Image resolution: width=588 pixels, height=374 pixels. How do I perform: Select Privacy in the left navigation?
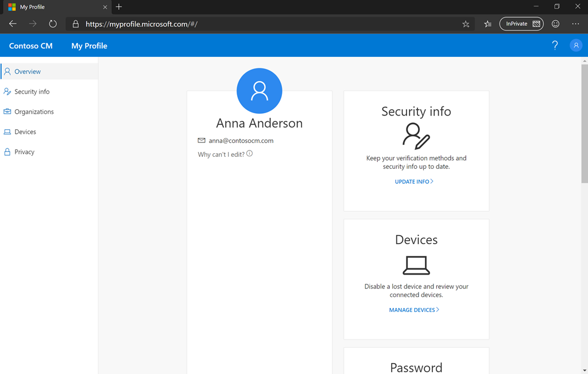coord(24,152)
